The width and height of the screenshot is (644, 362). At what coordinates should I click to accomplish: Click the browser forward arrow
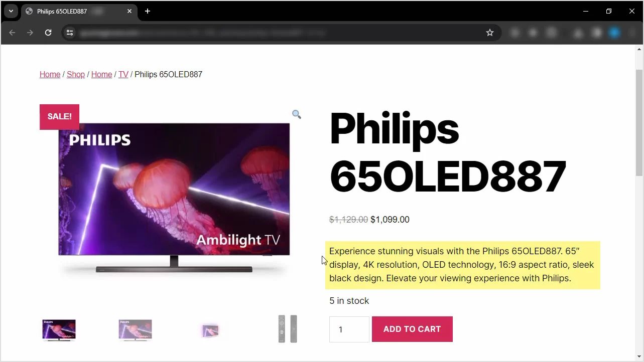point(30,33)
